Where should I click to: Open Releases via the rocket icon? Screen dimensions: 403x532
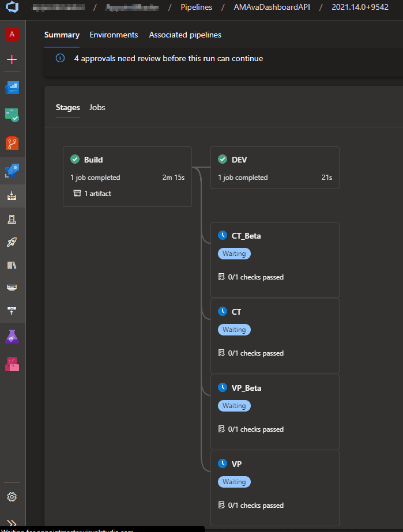pyautogui.click(x=12, y=242)
